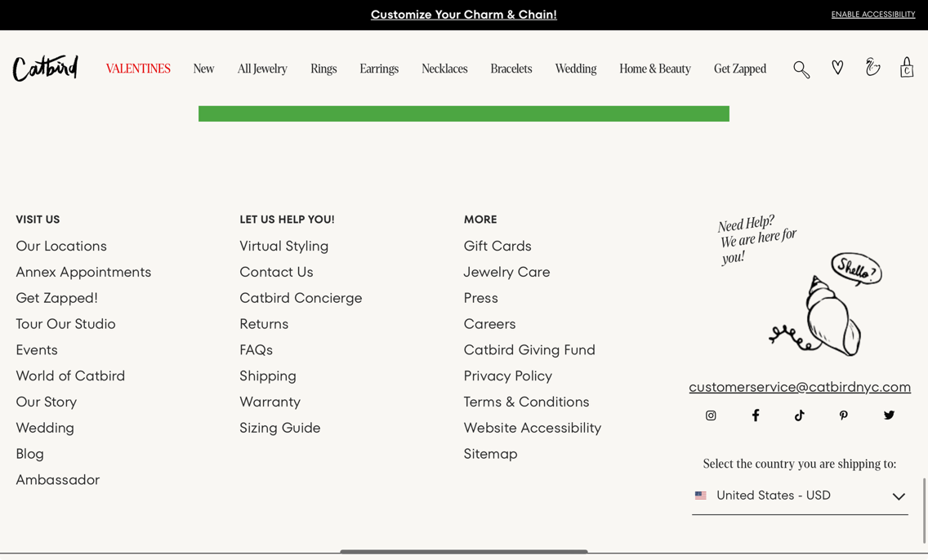The image size is (928, 560).
Task: Open Catbird Giving Fund link
Action: coord(529,350)
